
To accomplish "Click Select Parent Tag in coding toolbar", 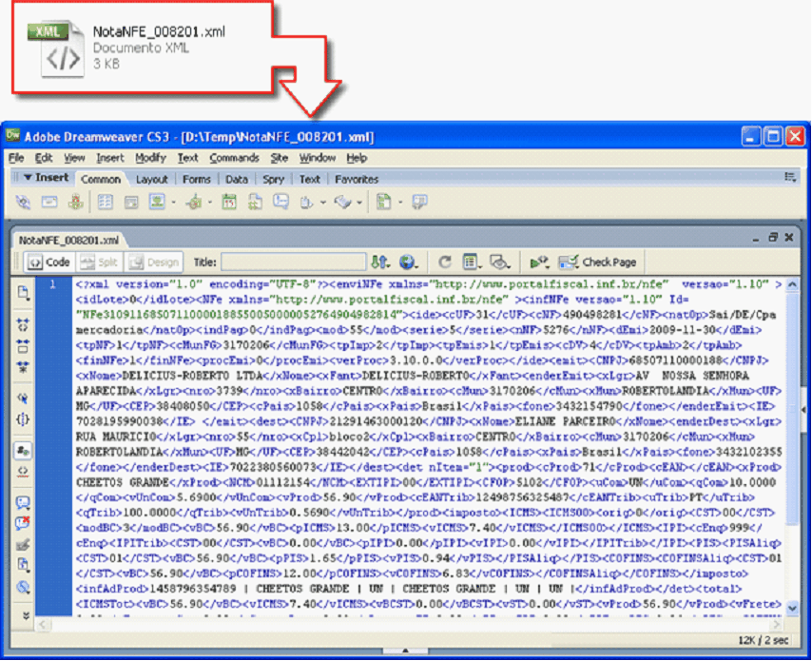I will pyautogui.click(x=23, y=399).
